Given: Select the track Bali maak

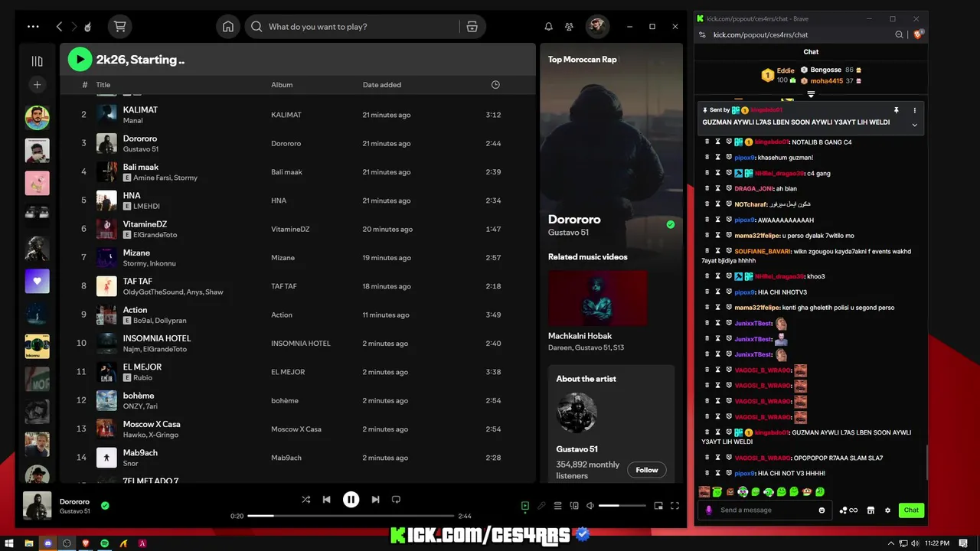Looking at the screenshot, I should [x=297, y=172].
